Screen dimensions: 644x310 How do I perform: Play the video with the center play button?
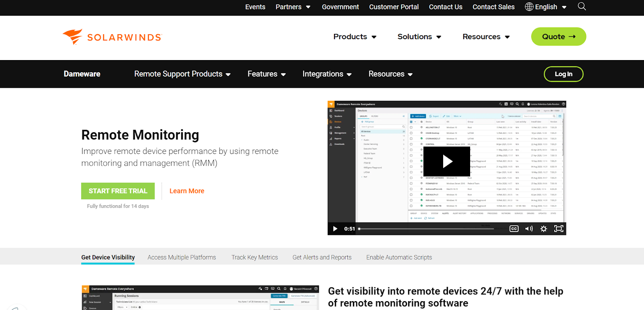pos(447,161)
